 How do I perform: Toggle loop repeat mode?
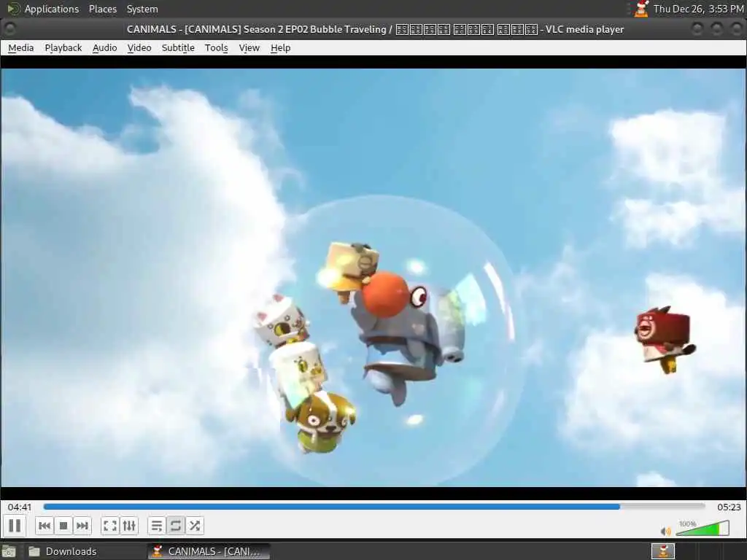pos(175,526)
